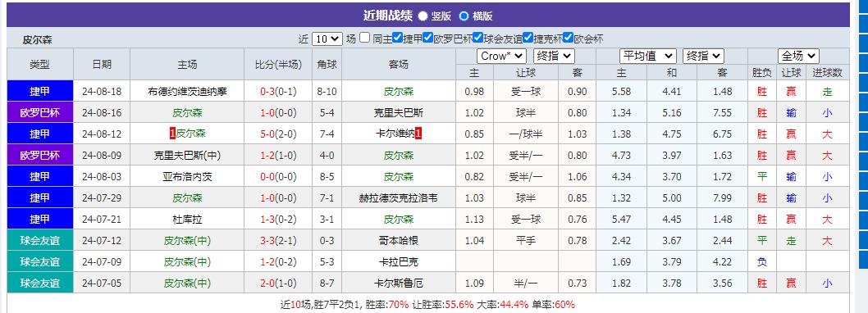Image resolution: width=868 pixels, height=313 pixels.
Task: Open the 全场 dropdown
Action: (x=798, y=56)
